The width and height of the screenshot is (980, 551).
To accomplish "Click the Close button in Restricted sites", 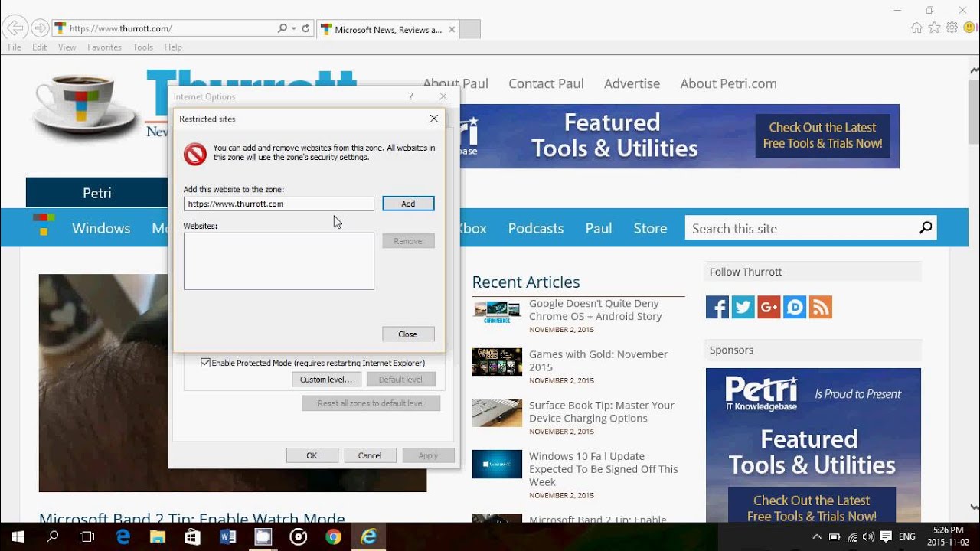I will click(x=408, y=334).
